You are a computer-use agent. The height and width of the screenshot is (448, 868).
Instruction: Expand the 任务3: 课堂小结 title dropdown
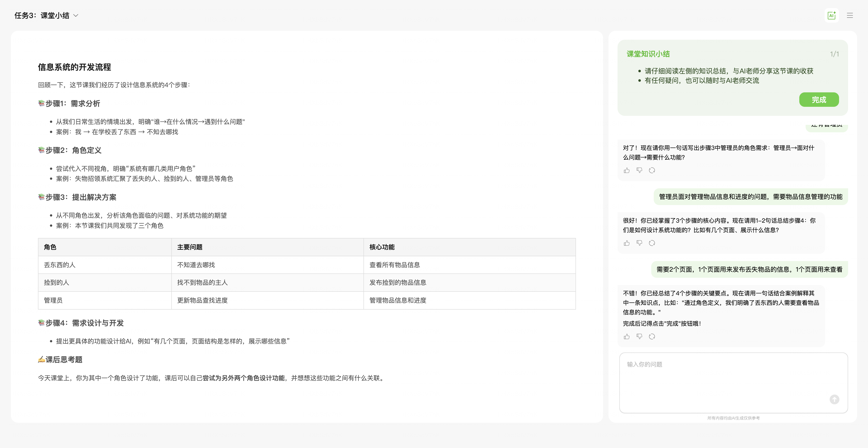coord(76,16)
